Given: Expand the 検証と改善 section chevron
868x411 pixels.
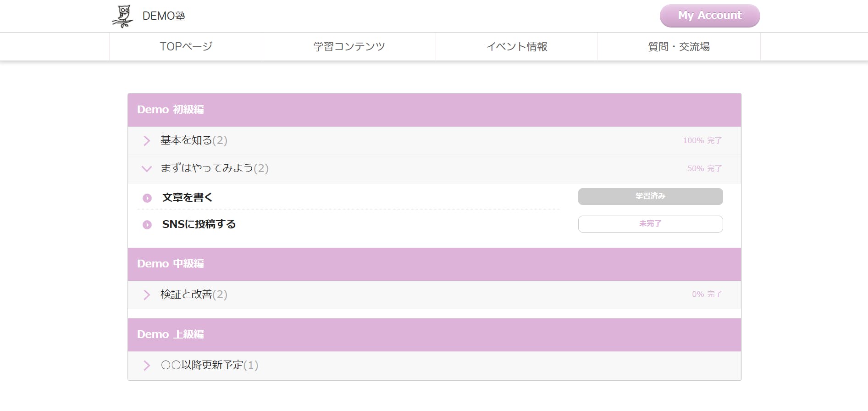Looking at the screenshot, I should pos(147,294).
